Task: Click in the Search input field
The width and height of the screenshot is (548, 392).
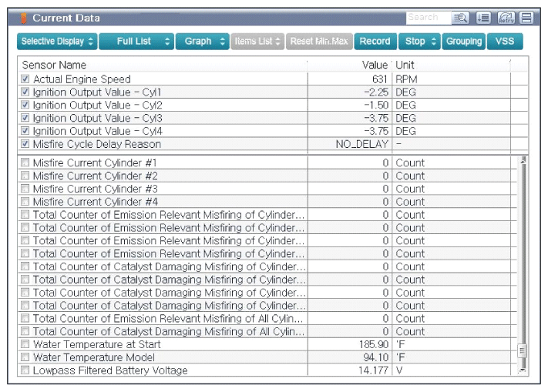Action: [429, 18]
